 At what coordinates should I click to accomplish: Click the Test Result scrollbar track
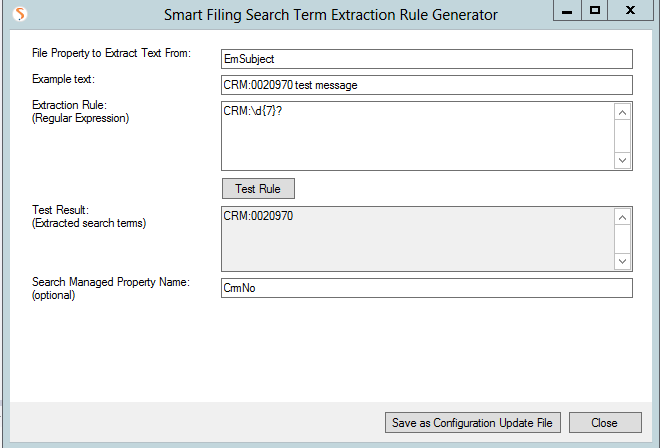(623, 239)
